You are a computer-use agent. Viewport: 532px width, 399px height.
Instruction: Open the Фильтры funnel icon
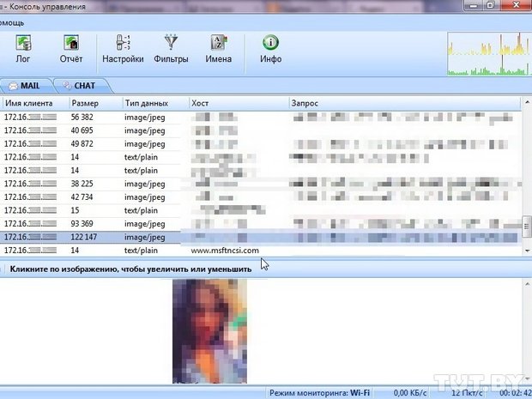pos(171,49)
